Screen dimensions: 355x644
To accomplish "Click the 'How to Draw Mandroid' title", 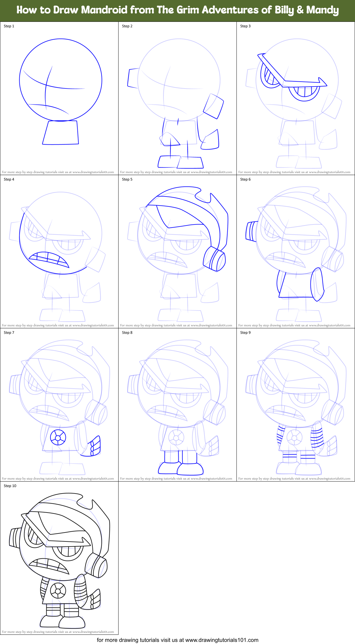I will click(177, 10).
